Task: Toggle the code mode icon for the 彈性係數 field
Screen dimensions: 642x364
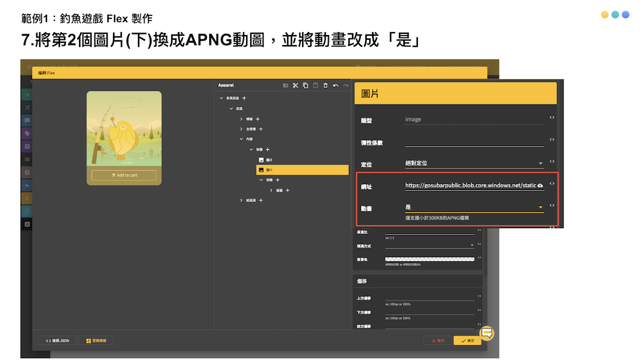Action: 552,140
